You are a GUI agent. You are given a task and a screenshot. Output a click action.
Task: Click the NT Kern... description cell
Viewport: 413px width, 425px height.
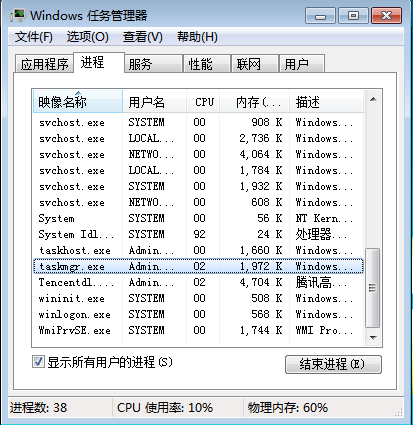tap(324, 218)
